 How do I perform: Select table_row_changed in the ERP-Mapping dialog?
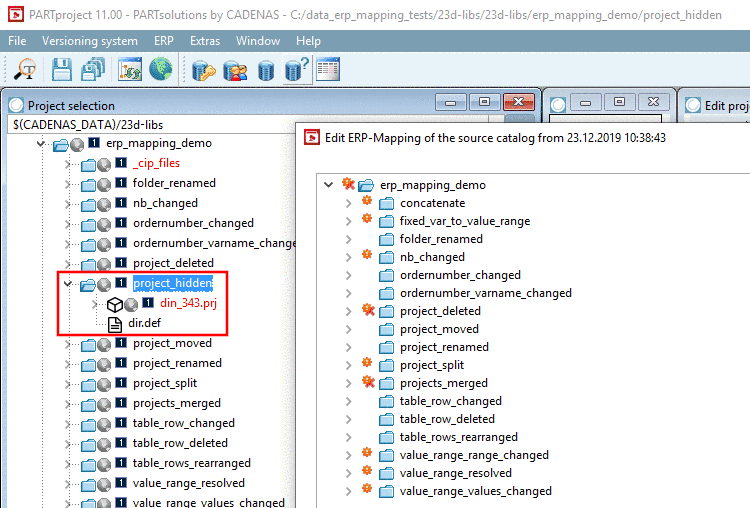click(451, 401)
